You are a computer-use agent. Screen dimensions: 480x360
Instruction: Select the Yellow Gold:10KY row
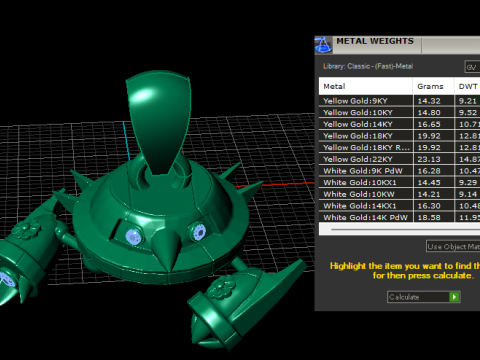399,113
